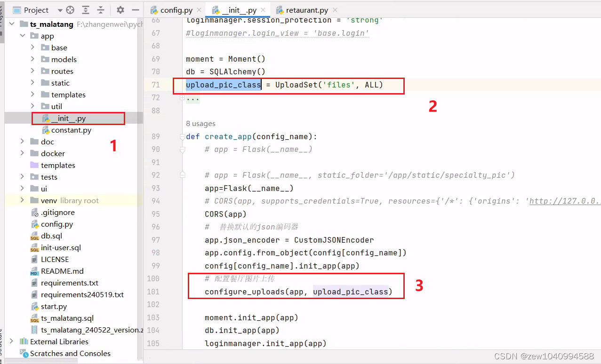Click the SQL icon beside db.sql
The height and width of the screenshot is (364, 601).
click(x=34, y=236)
